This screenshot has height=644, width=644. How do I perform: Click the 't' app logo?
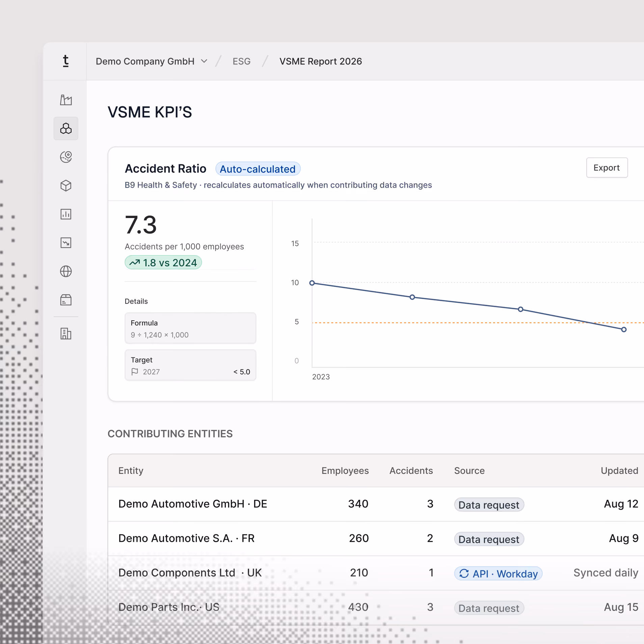click(x=66, y=61)
